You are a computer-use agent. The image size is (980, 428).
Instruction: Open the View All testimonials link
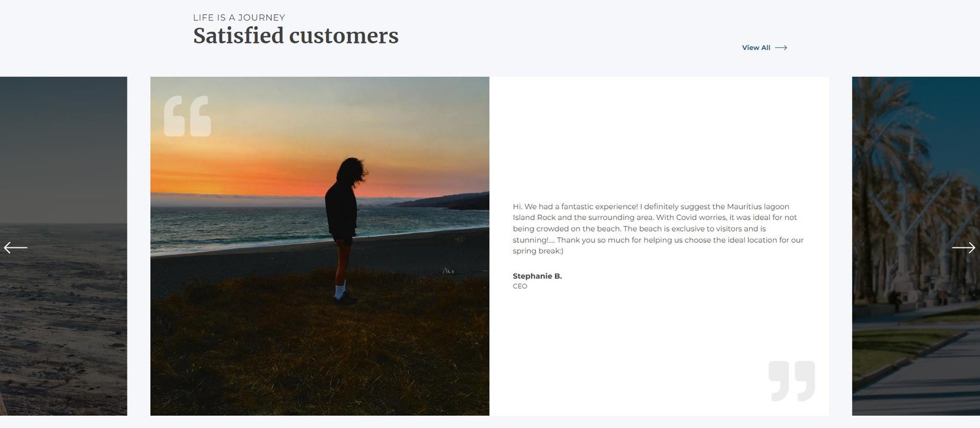[764, 48]
